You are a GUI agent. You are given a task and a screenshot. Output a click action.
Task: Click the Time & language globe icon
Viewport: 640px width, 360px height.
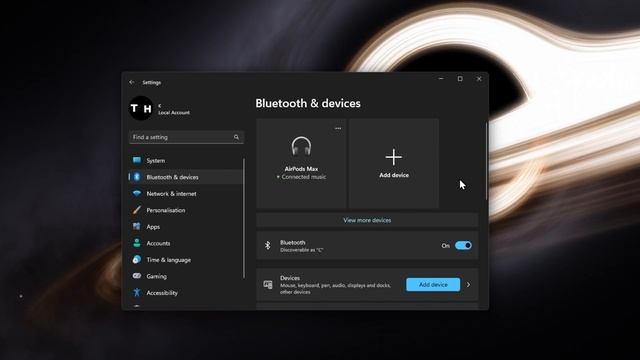coord(137,260)
